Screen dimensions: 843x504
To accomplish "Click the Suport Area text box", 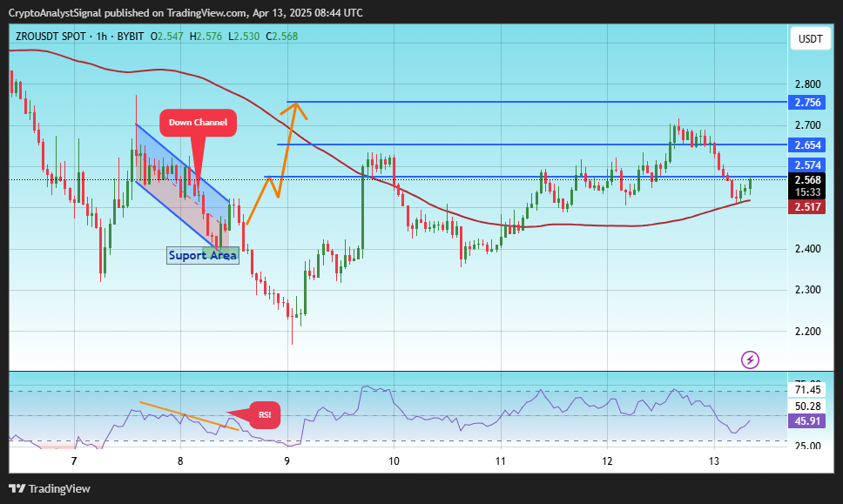I will (x=203, y=255).
